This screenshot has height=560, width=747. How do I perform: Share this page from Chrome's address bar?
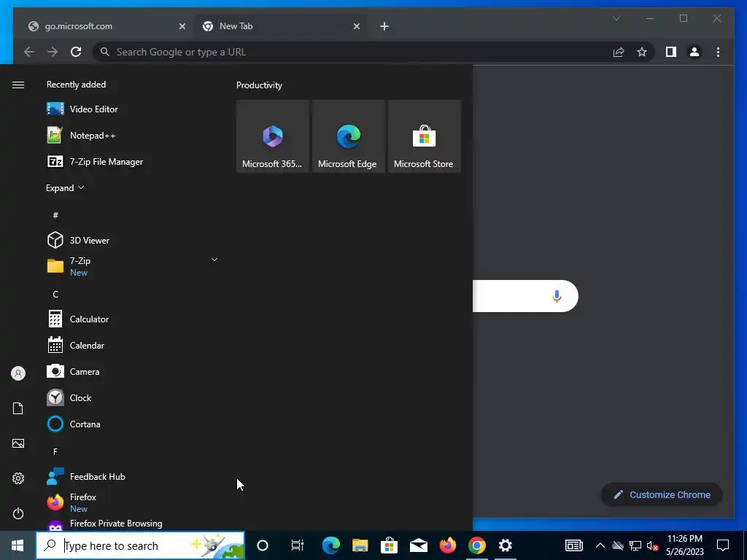[619, 52]
